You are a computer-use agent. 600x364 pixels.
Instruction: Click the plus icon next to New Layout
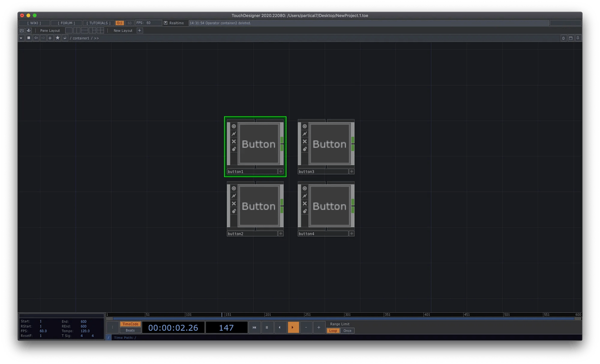139,30
